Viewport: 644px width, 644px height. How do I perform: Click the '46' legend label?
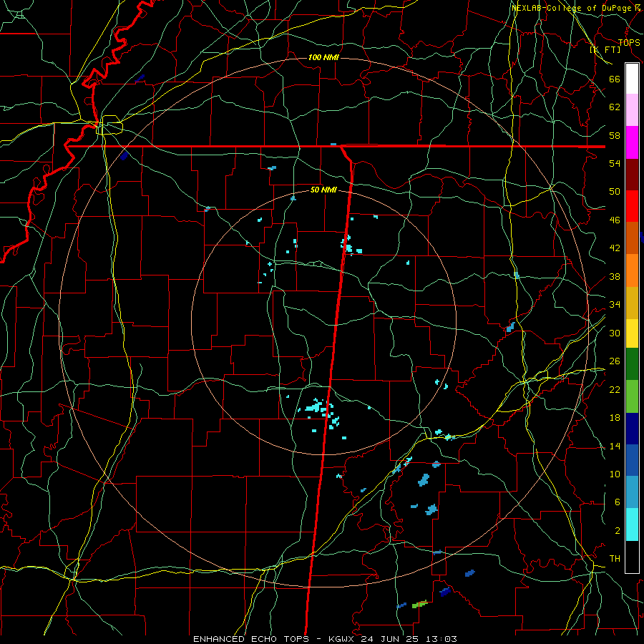615,220
